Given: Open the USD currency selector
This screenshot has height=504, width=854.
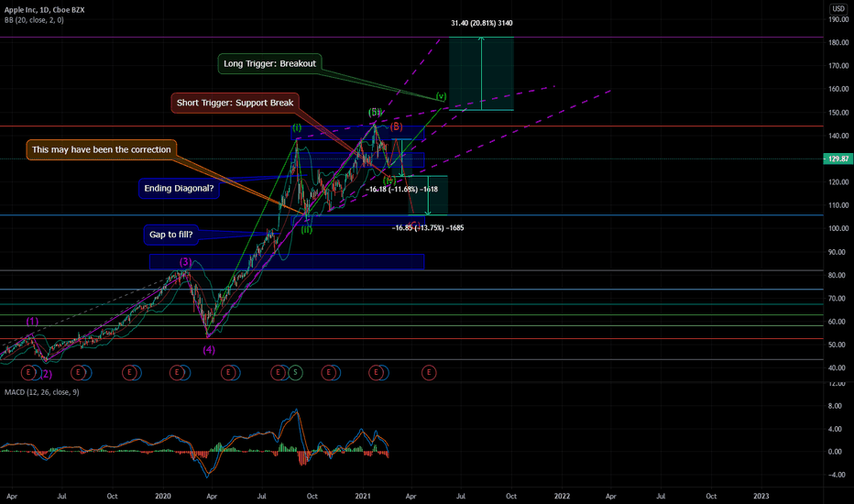Looking at the screenshot, I should [x=838, y=9].
